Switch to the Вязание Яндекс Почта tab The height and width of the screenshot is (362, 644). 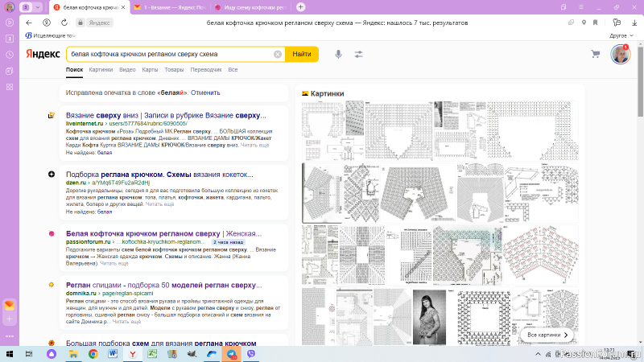[x=171, y=7]
